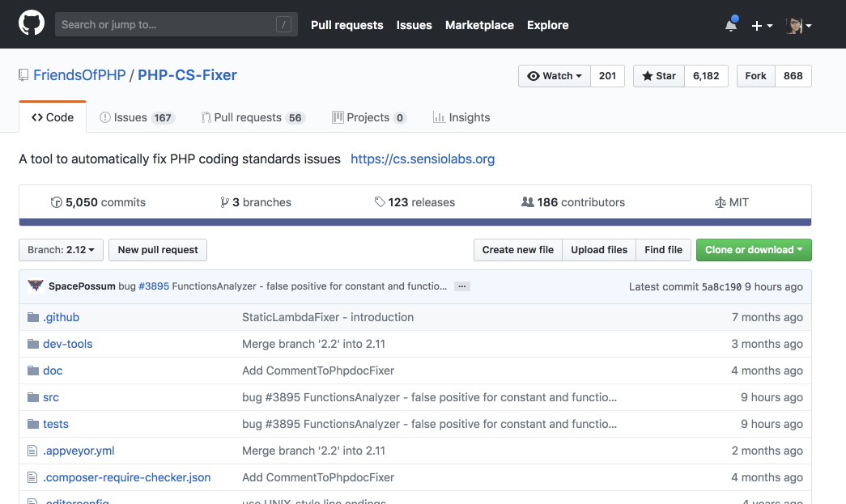Open dev-tools row Merge branch commit message
Viewport: 846px width, 504px height.
tap(313, 344)
